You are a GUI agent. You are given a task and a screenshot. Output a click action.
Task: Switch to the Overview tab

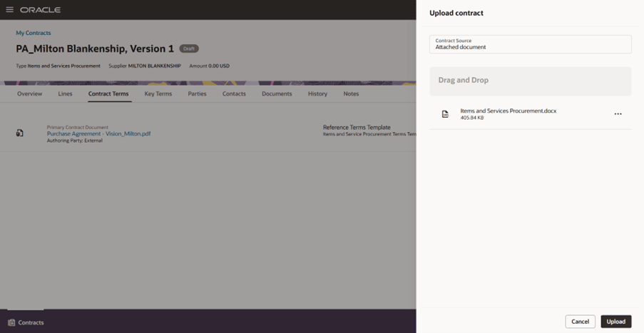[x=29, y=93]
